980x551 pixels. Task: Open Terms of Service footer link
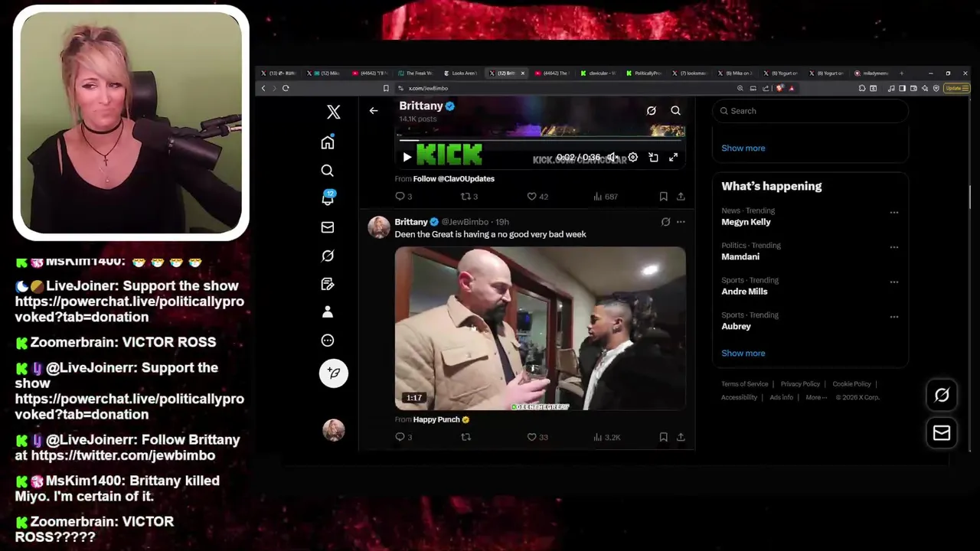coord(744,384)
